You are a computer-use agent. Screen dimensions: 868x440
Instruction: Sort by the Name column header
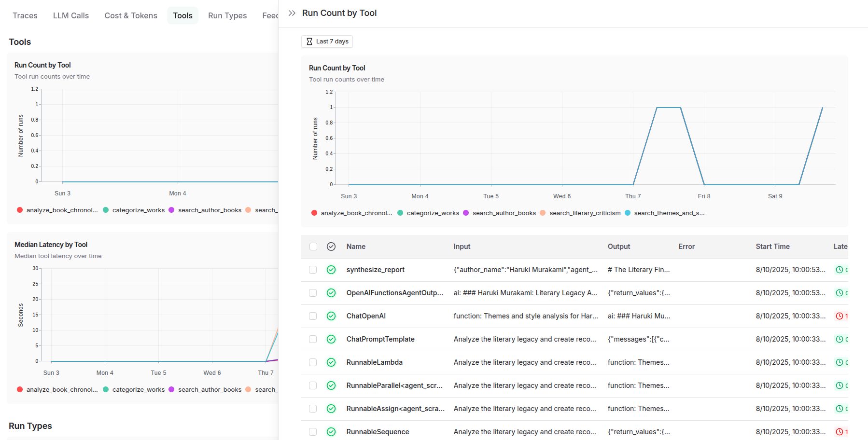(x=356, y=247)
